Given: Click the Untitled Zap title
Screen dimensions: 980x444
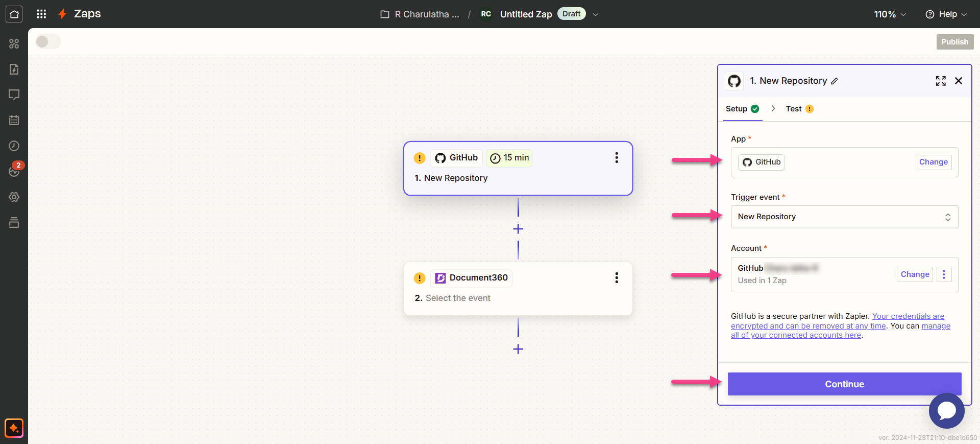Looking at the screenshot, I should (526, 14).
